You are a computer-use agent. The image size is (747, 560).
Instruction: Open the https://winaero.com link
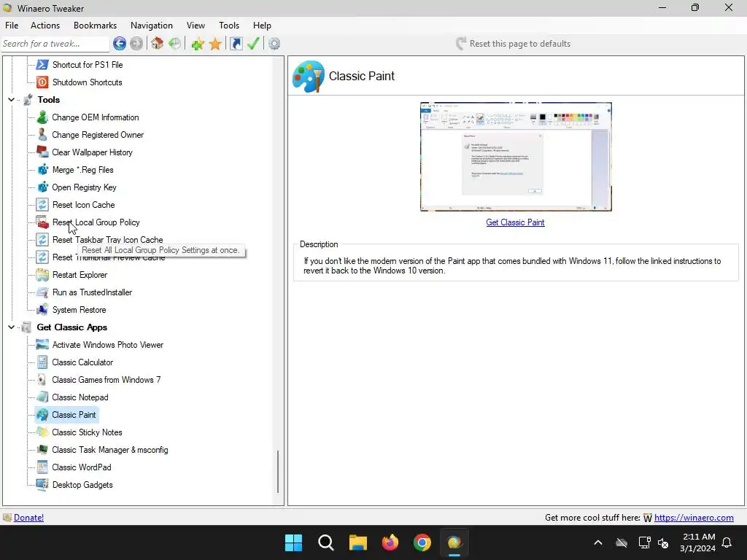[x=694, y=518]
